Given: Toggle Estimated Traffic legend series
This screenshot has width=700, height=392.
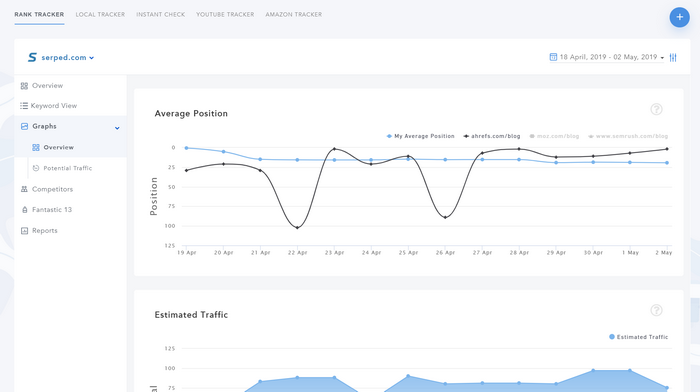Looking at the screenshot, I should 638,337.
